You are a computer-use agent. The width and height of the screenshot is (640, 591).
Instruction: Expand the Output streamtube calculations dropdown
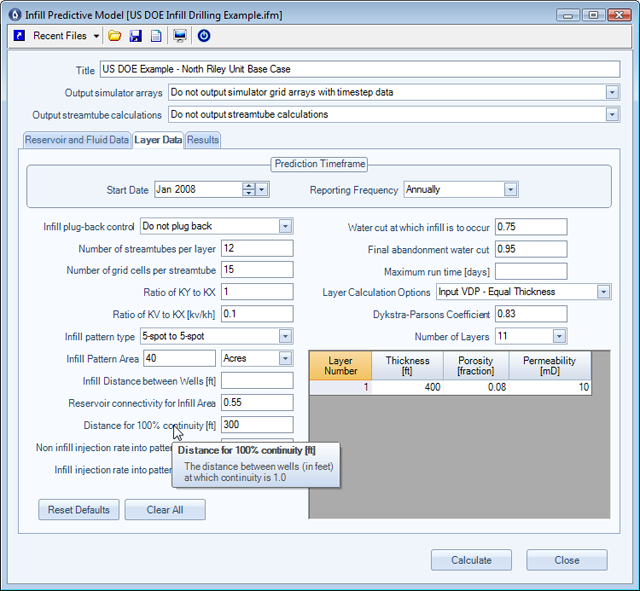611,115
